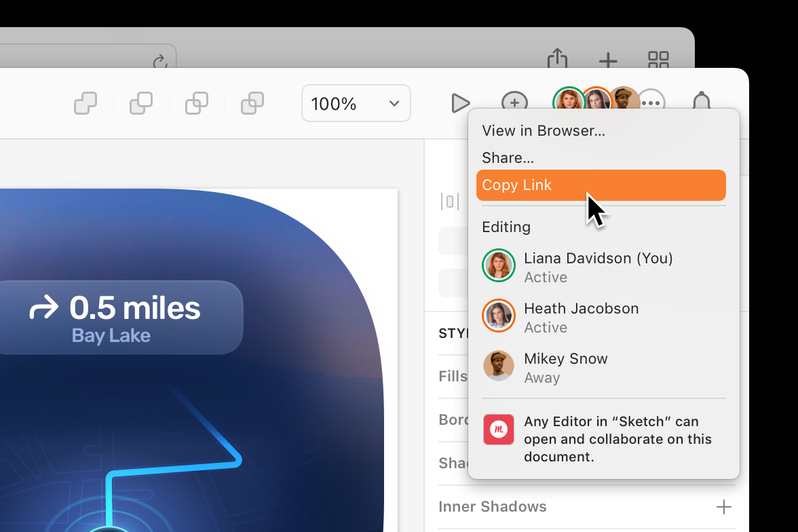Reload the page in browser
Viewport: 798px width, 532px height.
(x=160, y=62)
